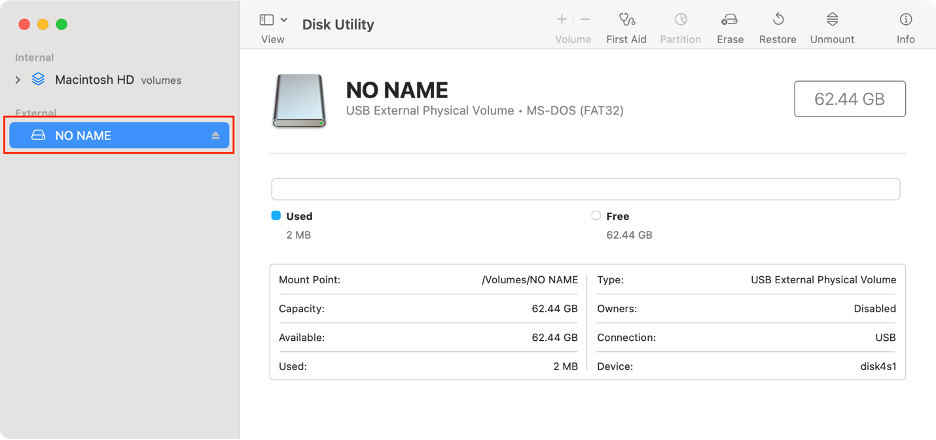
Task: Run First Aid stethoscope icon
Action: (x=626, y=20)
